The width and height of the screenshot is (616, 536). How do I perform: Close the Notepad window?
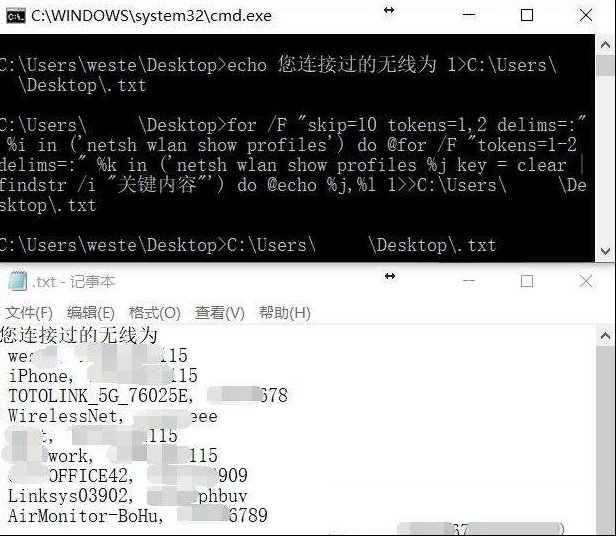tap(586, 281)
